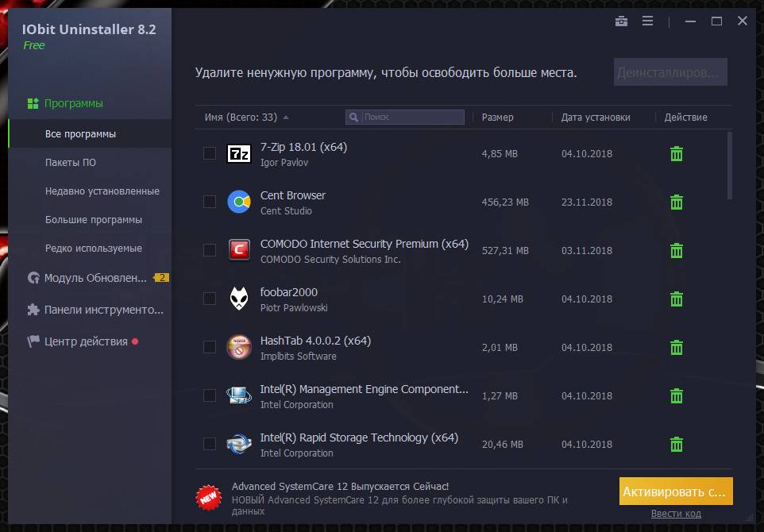Screen dimensions: 764x532
Task: Click the Intel Management Engine icon
Action: [239, 395]
